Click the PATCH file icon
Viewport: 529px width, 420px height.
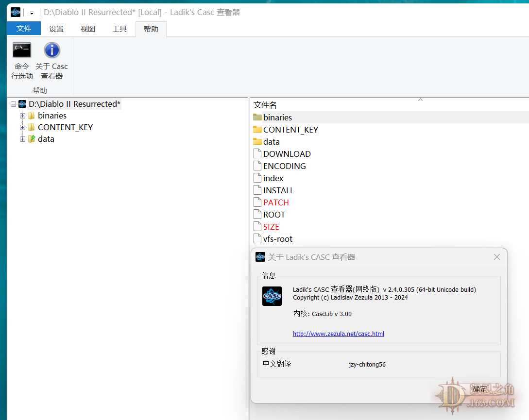tap(257, 202)
